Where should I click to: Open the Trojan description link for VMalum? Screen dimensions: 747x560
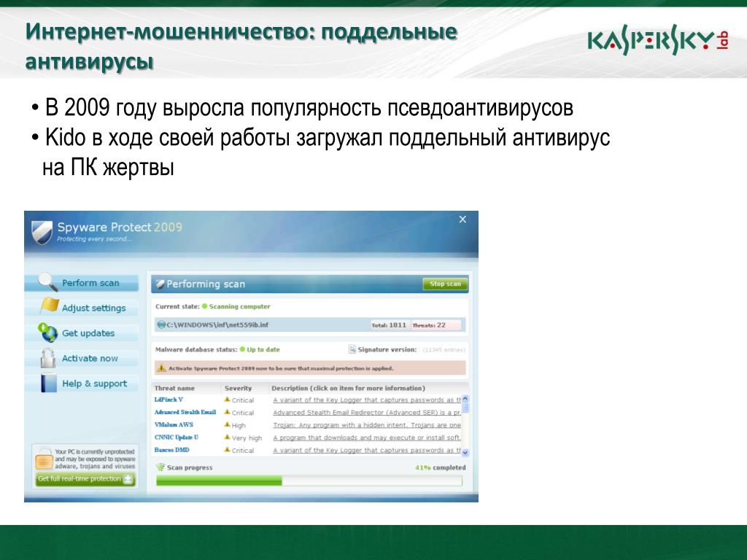tap(367, 425)
